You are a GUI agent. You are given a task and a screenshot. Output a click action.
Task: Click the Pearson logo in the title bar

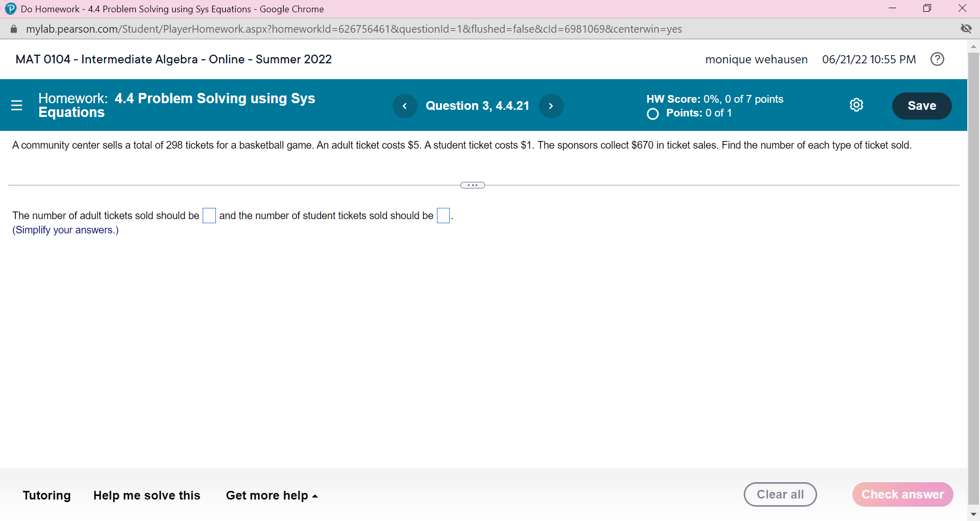click(11, 9)
